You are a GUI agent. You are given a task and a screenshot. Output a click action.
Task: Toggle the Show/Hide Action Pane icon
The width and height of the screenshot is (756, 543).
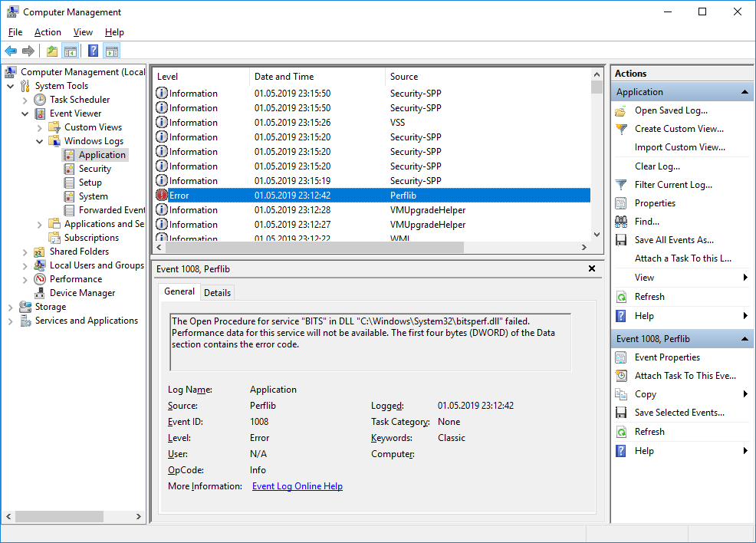[112, 51]
